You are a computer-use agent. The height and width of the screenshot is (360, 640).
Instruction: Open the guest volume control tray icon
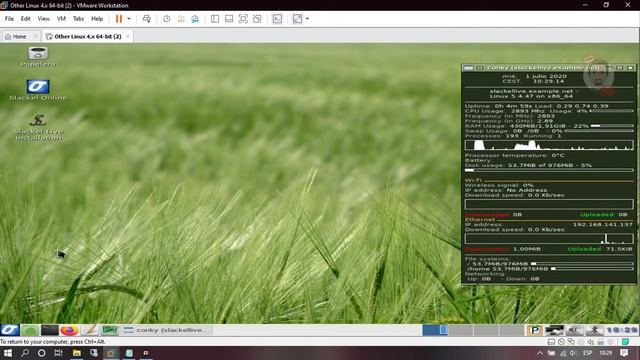click(574, 330)
